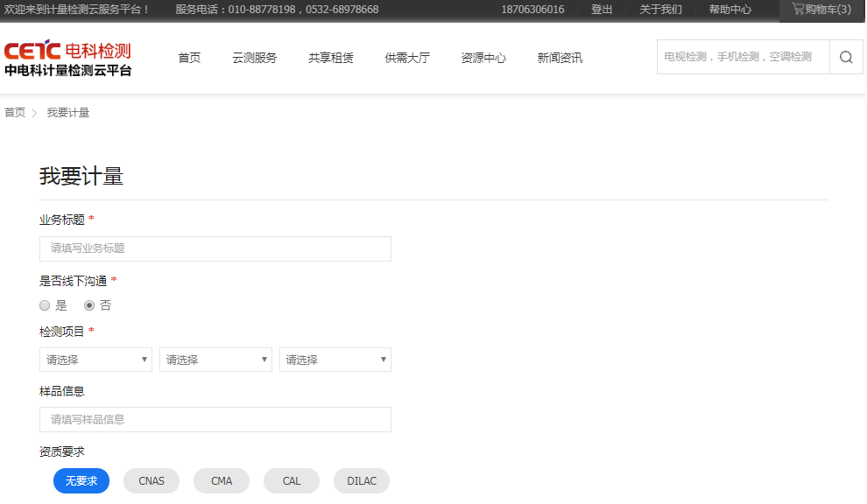The height and width of the screenshot is (504, 867).
Task: Navigate to 供需大厅
Action: click(x=407, y=58)
